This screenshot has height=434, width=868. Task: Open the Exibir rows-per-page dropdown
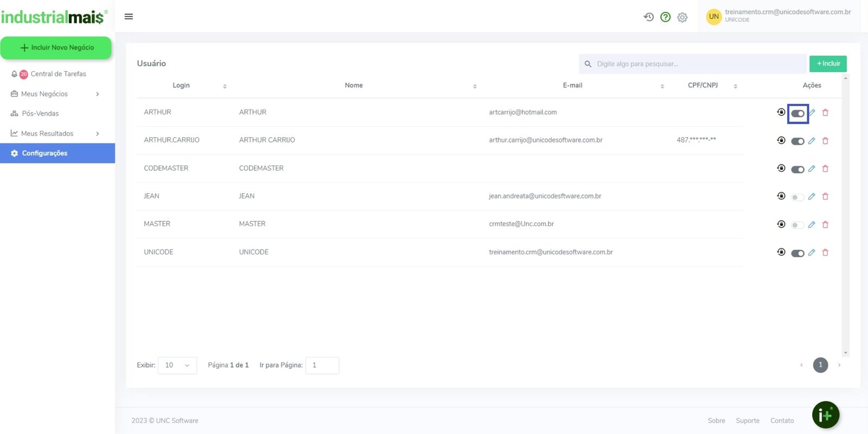tap(177, 365)
